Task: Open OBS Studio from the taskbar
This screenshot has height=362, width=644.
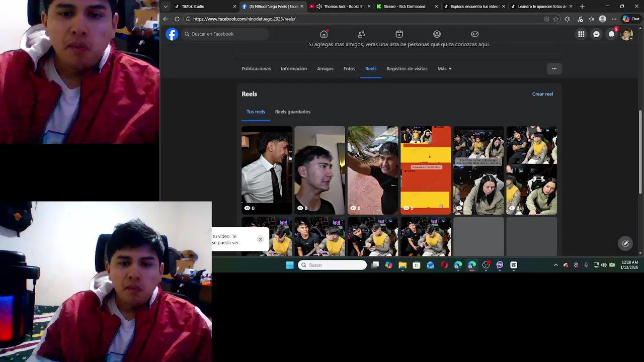Action: tap(486, 265)
